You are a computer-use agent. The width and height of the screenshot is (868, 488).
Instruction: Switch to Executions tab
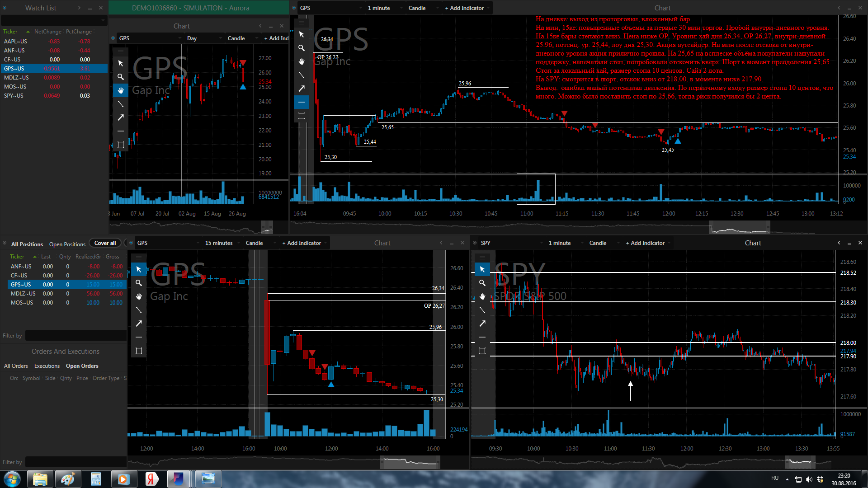tap(47, 366)
